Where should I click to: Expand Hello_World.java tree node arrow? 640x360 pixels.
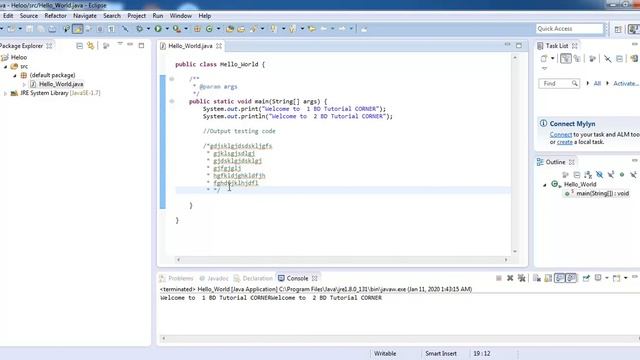[x=24, y=84]
